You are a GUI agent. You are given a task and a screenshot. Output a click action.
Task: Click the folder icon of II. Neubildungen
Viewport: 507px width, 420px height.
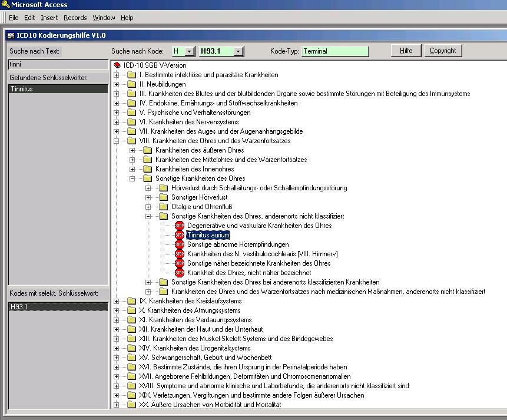coord(131,84)
